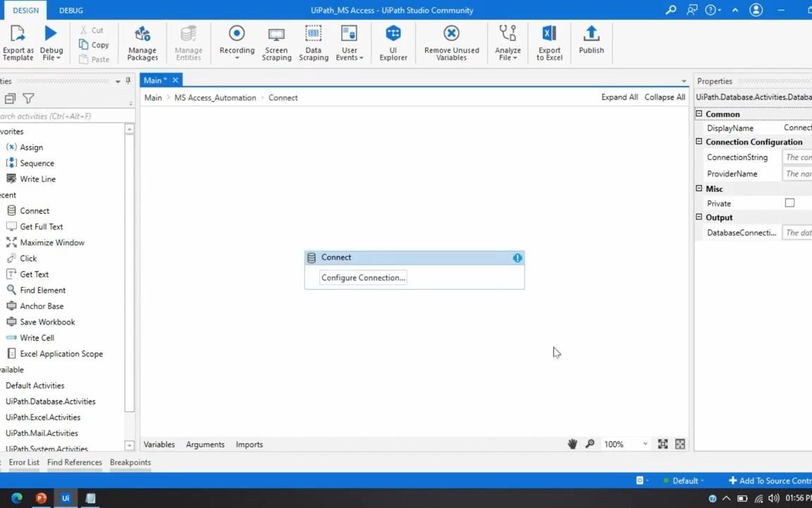Collapse all activities tree icon
This screenshot has height=508, width=812.
(10, 98)
